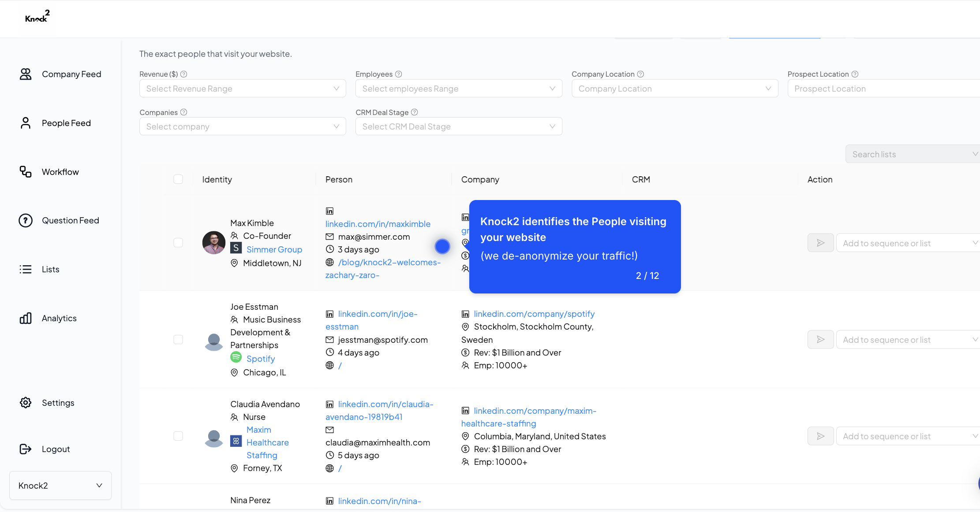980x512 pixels.
Task: Click the Knock2 logo
Action: coord(37,17)
